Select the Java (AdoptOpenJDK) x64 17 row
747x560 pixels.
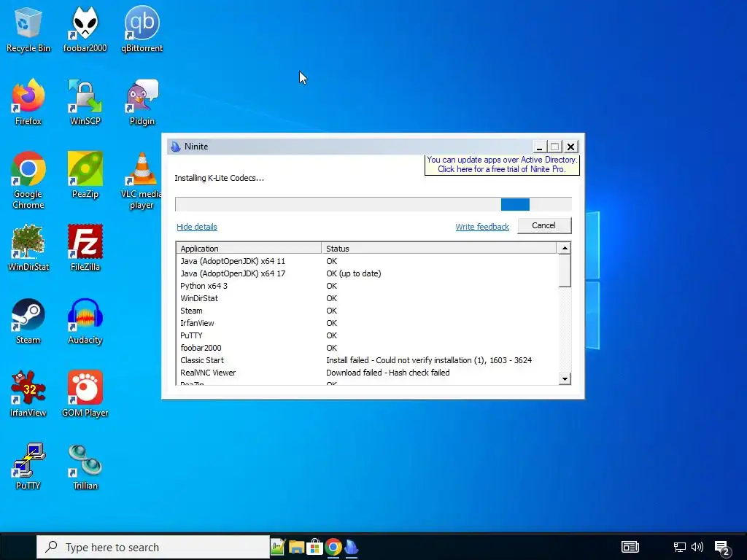coord(366,273)
